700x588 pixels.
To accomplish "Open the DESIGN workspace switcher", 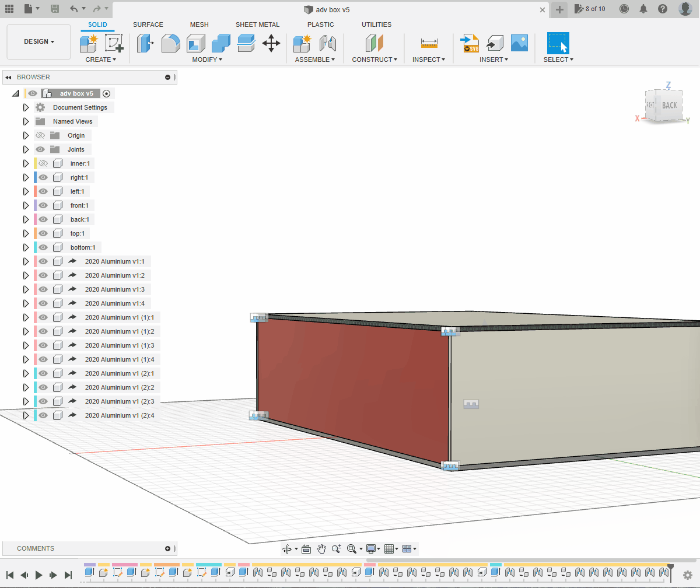I will coord(38,41).
